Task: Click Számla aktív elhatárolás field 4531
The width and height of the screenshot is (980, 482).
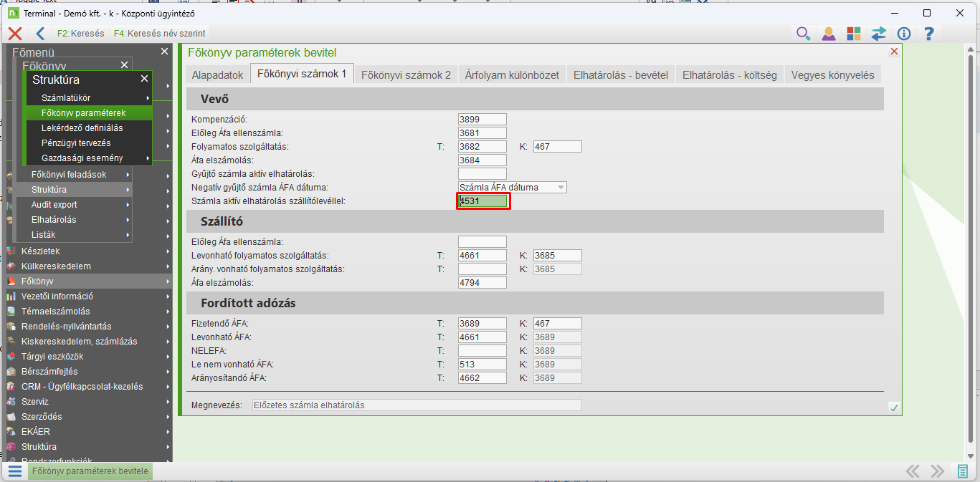Action: click(484, 201)
